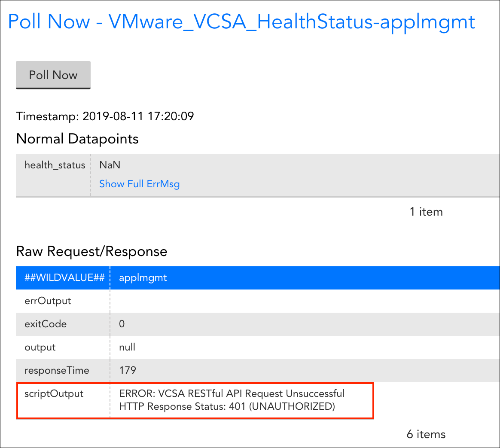The height and width of the screenshot is (448, 500).
Task: Select the responseTime row label
Action: (57, 371)
